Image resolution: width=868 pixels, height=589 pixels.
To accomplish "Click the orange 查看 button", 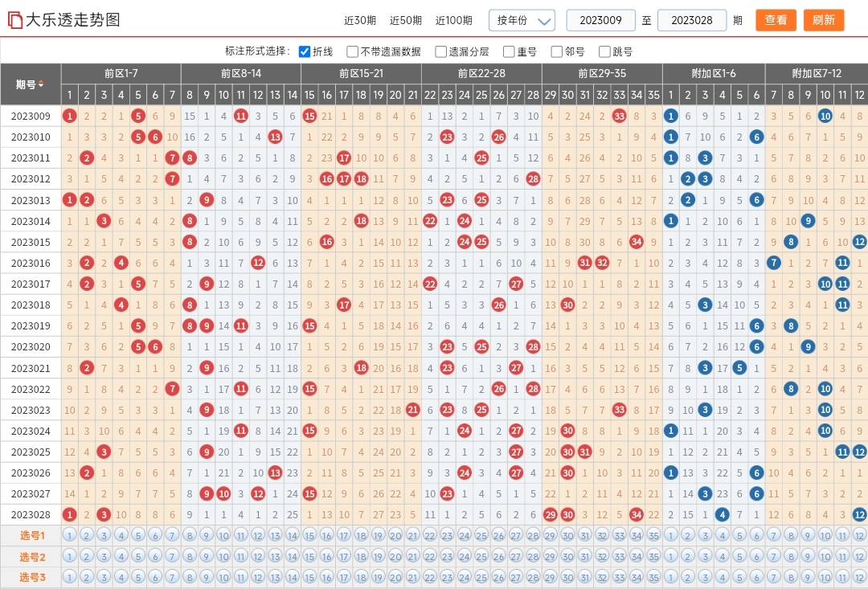I will pos(776,20).
